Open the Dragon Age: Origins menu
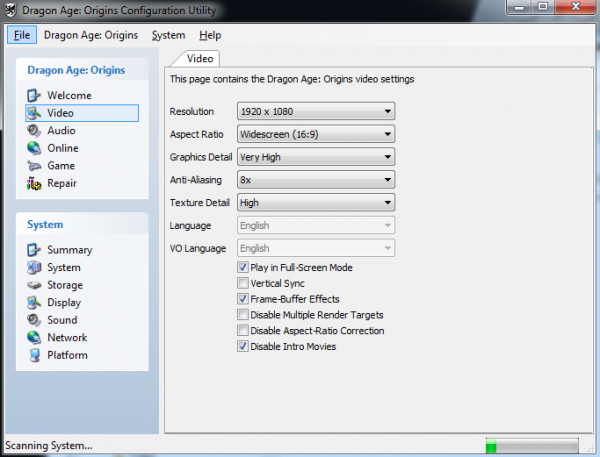 pyautogui.click(x=91, y=35)
